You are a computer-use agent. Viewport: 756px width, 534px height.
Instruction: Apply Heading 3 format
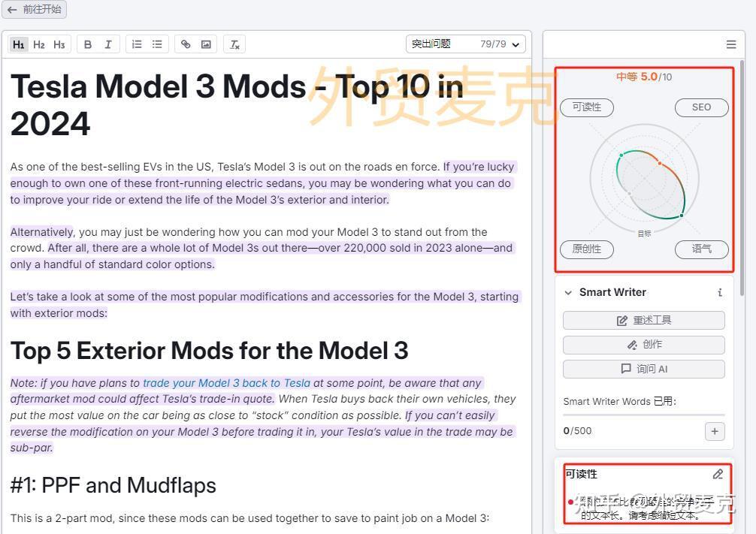(59, 44)
